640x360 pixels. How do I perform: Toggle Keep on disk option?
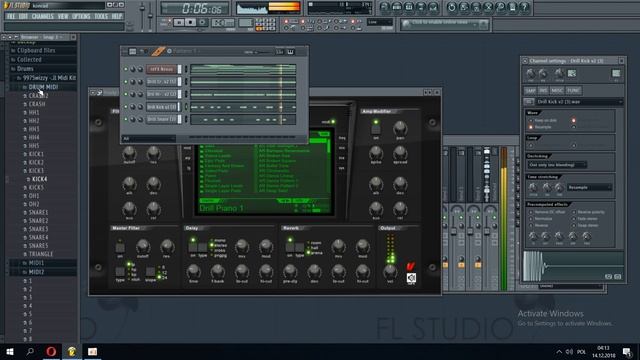(x=531, y=120)
